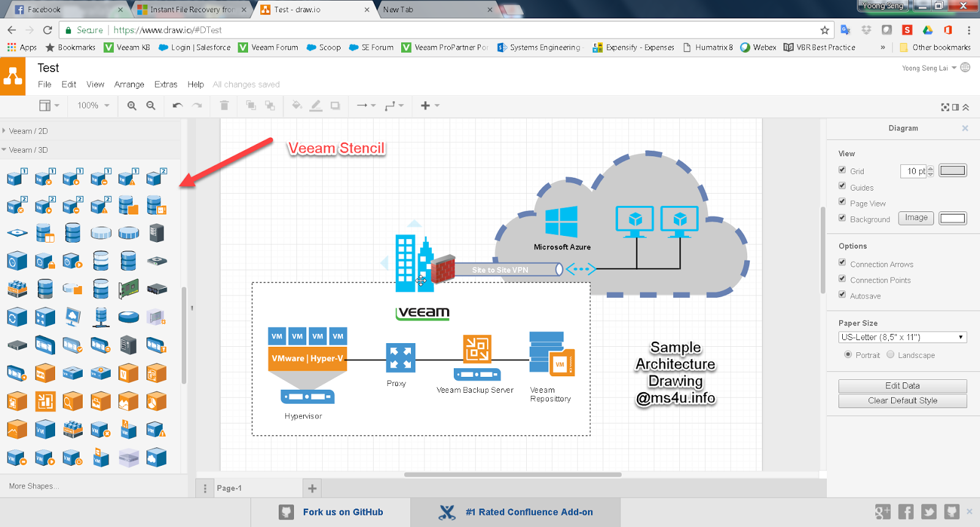
Task: Select the blue office building shape
Action: 413,263
